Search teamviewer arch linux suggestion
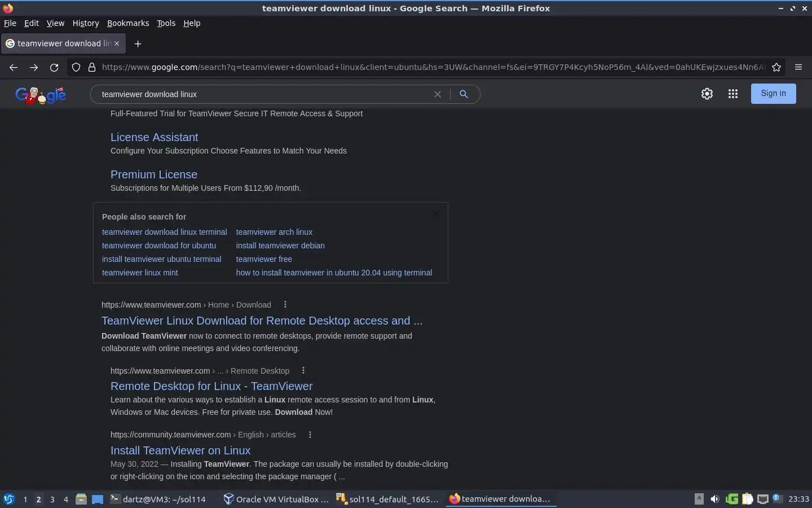This screenshot has width=812, height=508. pyautogui.click(x=274, y=232)
